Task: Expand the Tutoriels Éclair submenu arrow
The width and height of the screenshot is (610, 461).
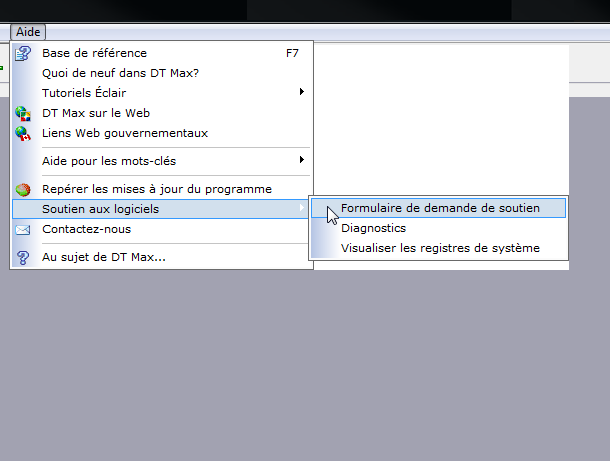Action: pos(301,92)
